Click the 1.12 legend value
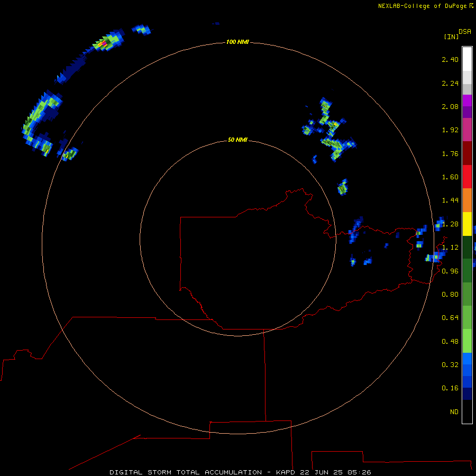Screen dimensions: 476x476 click(x=450, y=248)
